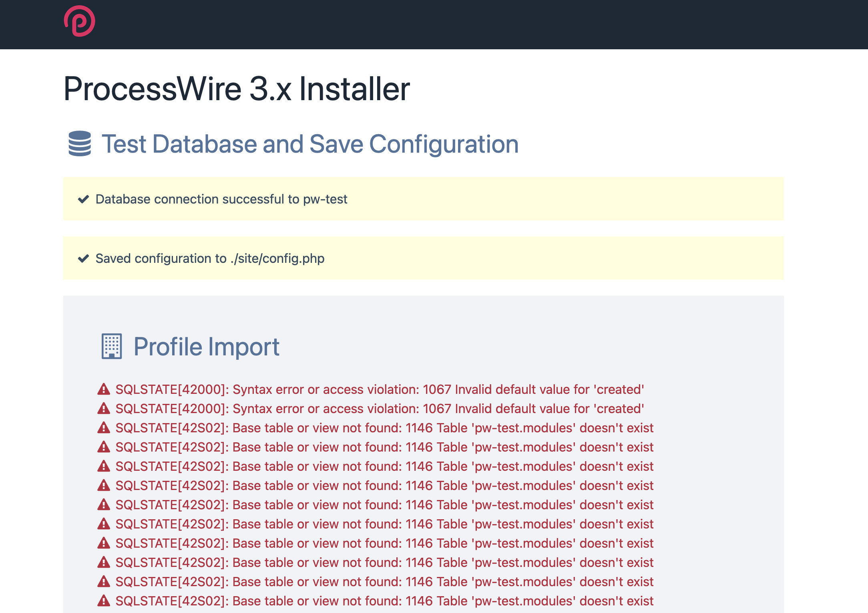Click the ProcessWire 3.x Installer title
Viewport: 868px width, 613px height.
click(237, 89)
